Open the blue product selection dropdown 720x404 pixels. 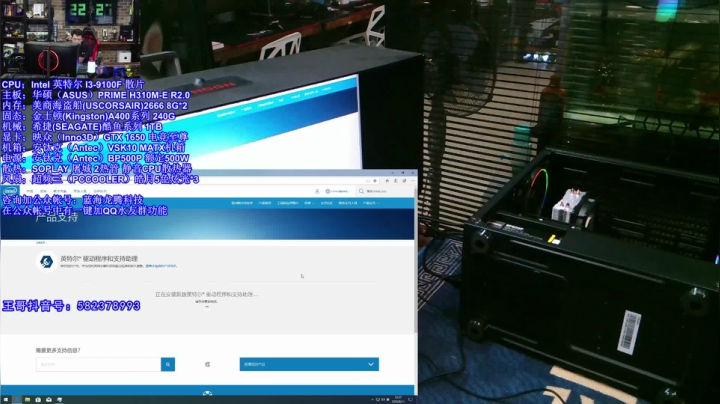(x=309, y=364)
